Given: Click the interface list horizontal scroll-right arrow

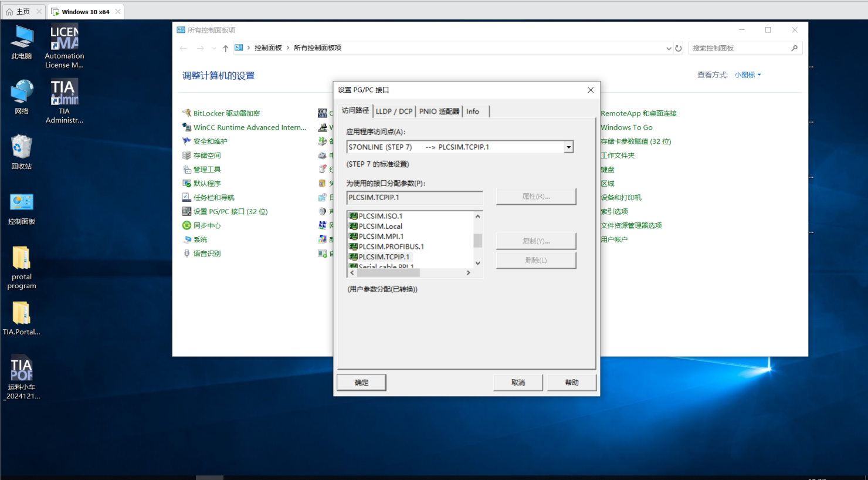Looking at the screenshot, I should click(x=468, y=273).
